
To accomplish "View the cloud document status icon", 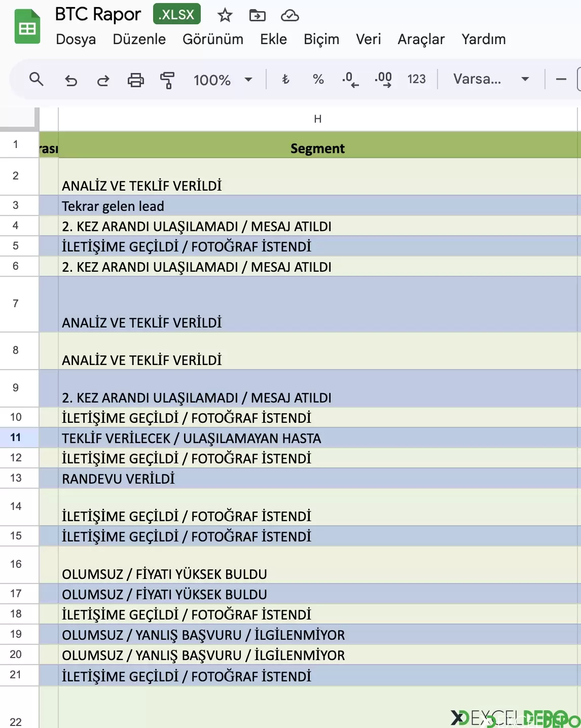I will [290, 15].
